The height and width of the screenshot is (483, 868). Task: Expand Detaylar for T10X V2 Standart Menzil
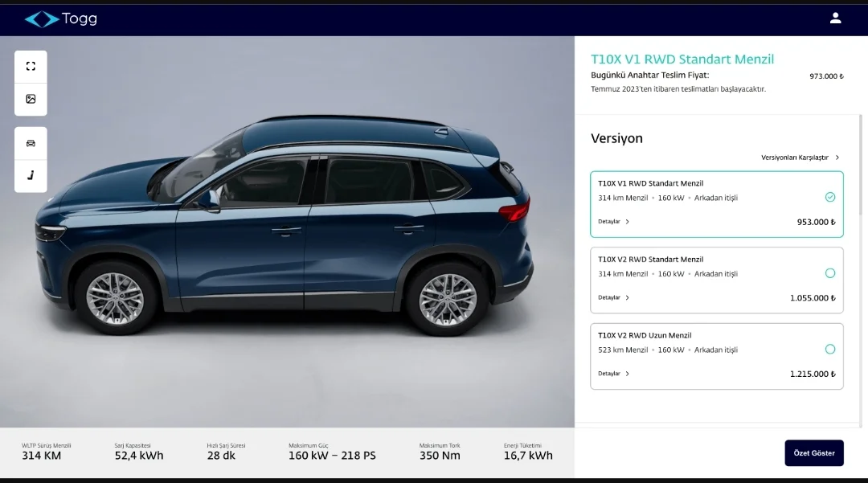click(613, 297)
